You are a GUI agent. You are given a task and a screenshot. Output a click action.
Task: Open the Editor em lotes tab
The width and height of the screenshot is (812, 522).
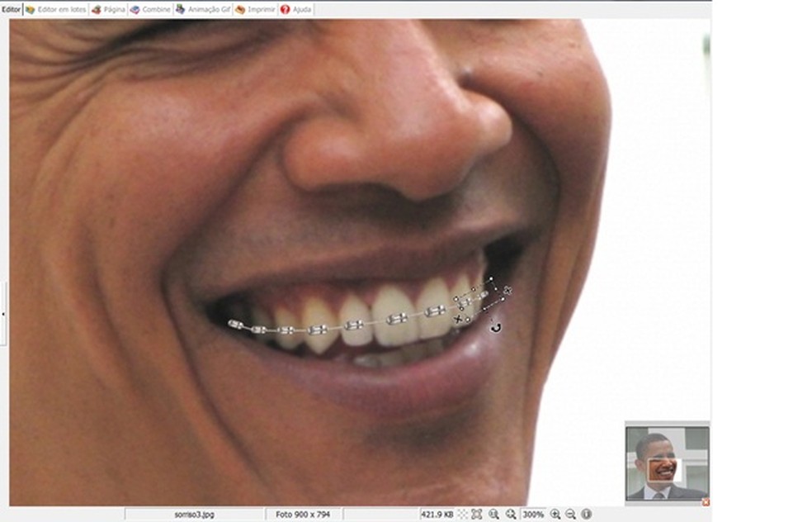pyautogui.click(x=55, y=9)
